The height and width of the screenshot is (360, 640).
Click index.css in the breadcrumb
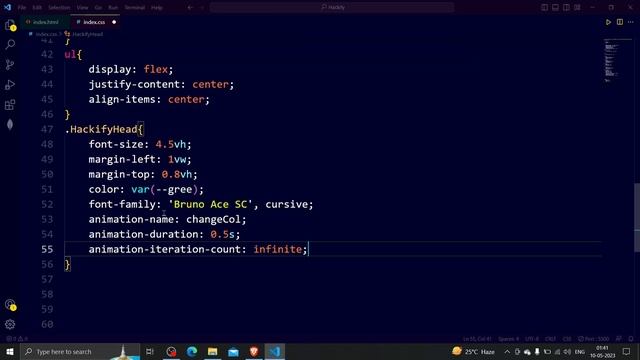coord(46,34)
